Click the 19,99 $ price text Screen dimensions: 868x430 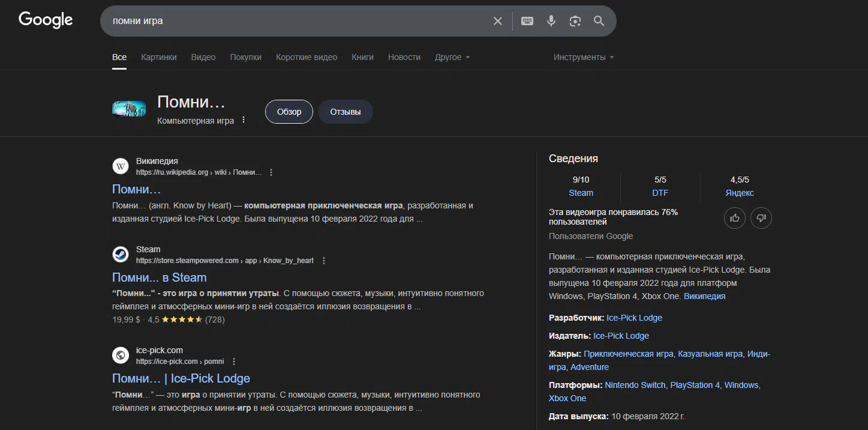126,319
